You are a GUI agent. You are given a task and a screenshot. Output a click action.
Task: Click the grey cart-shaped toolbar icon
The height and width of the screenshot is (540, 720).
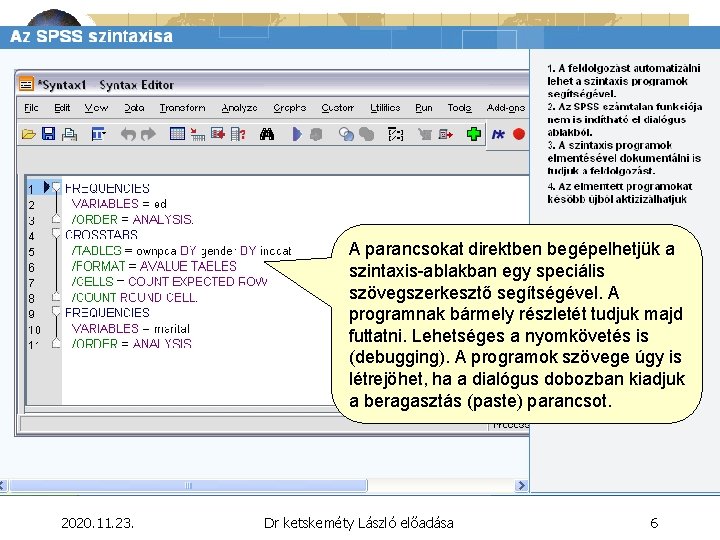point(425,134)
